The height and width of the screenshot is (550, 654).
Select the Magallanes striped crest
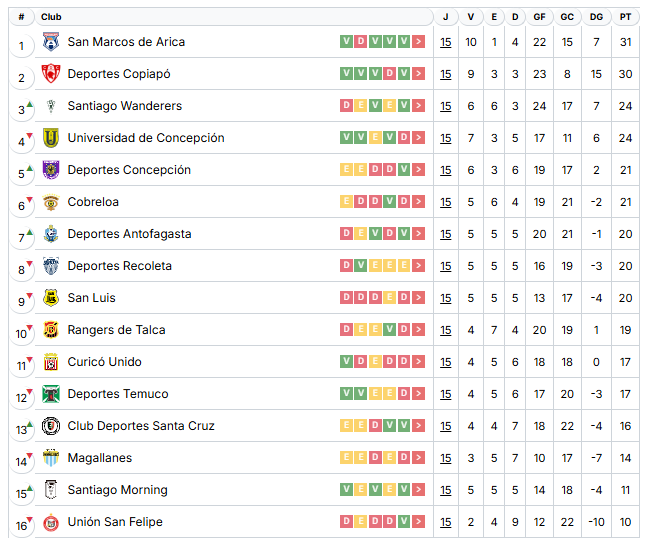[51, 458]
